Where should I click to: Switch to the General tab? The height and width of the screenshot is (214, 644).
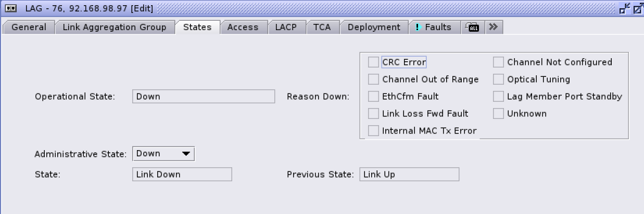point(29,28)
